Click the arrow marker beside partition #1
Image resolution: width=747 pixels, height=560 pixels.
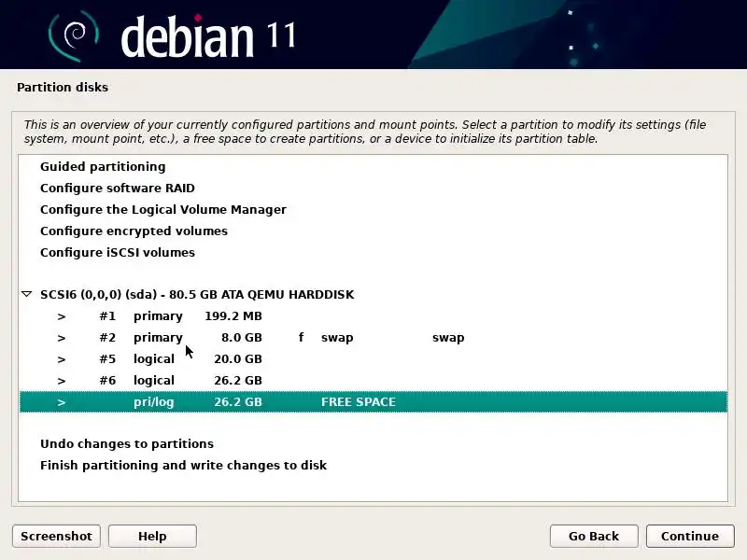62,316
